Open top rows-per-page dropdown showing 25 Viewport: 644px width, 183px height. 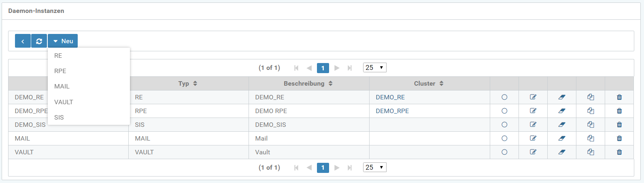click(x=374, y=67)
